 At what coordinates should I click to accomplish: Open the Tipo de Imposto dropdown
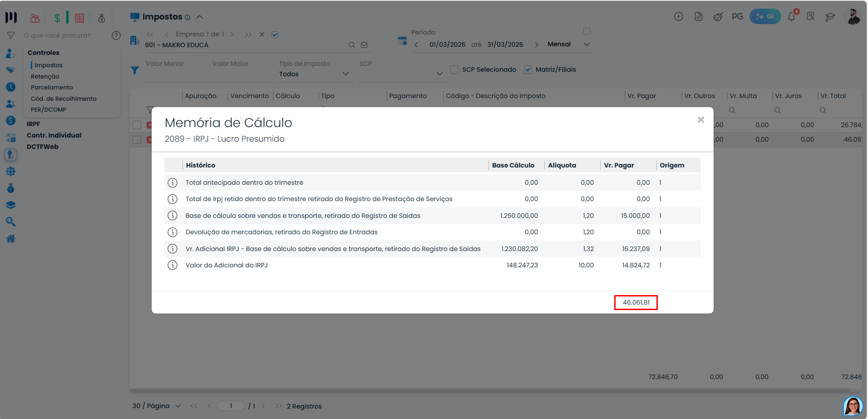click(x=314, y=74)
